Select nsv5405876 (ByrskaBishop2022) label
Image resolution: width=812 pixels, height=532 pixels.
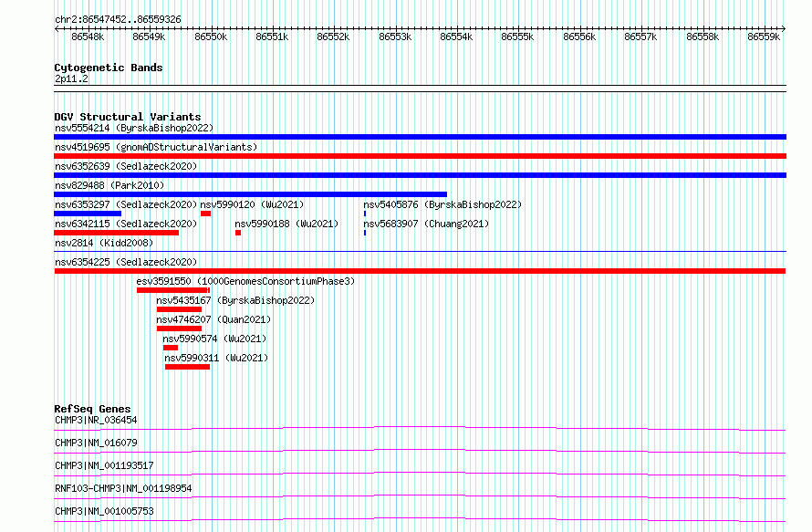coord(442,204)
